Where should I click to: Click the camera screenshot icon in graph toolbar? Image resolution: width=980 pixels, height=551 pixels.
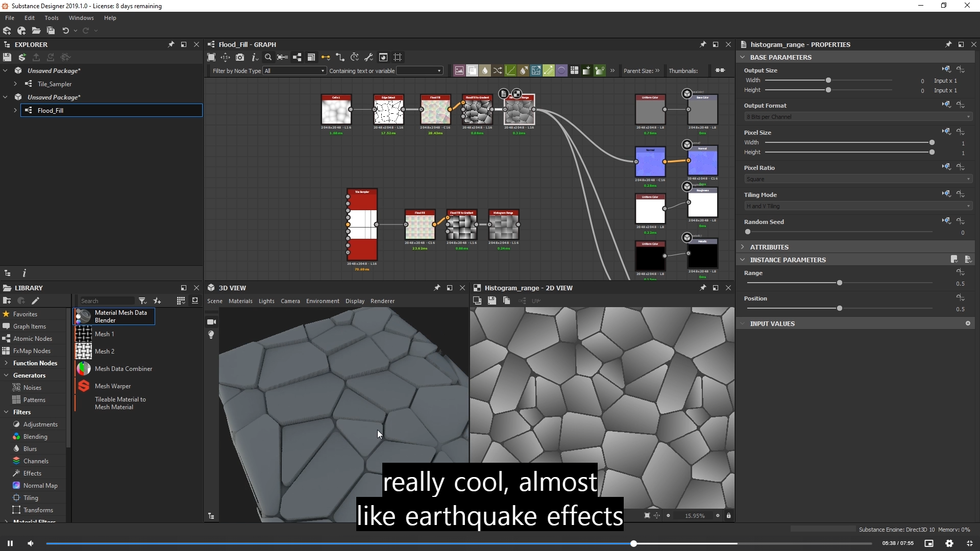pyautogui.click(x=240, y=57)
